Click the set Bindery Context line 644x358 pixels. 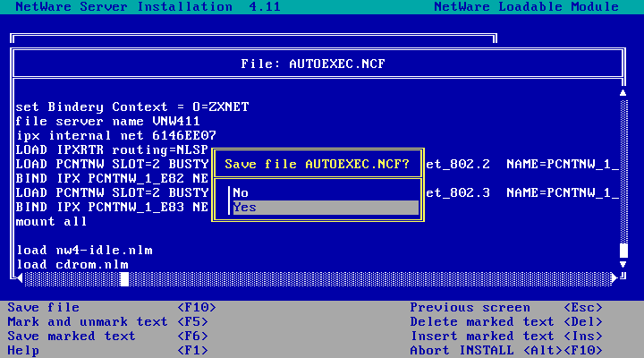click(132, 107)
